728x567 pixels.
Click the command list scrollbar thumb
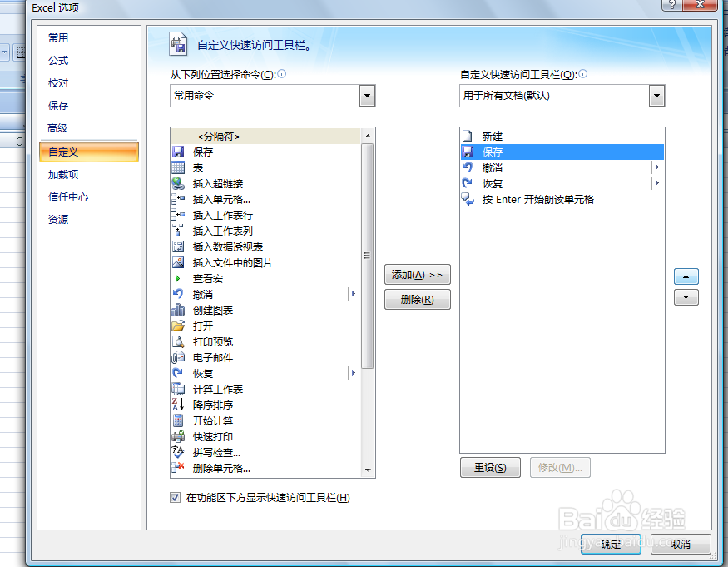tap(367, 256)
